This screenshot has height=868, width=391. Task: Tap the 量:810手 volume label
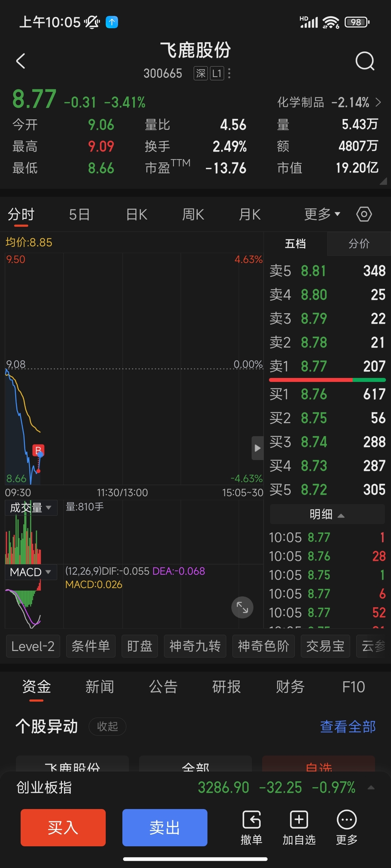click(85, 507)
